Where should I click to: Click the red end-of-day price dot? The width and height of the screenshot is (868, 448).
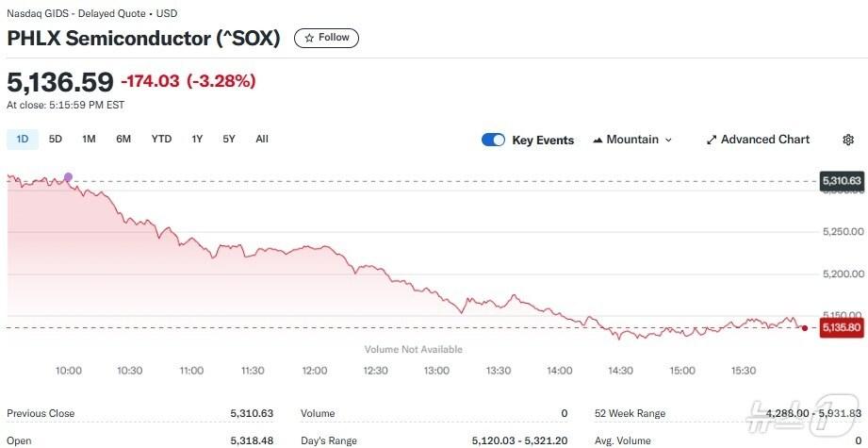(804, 327)
